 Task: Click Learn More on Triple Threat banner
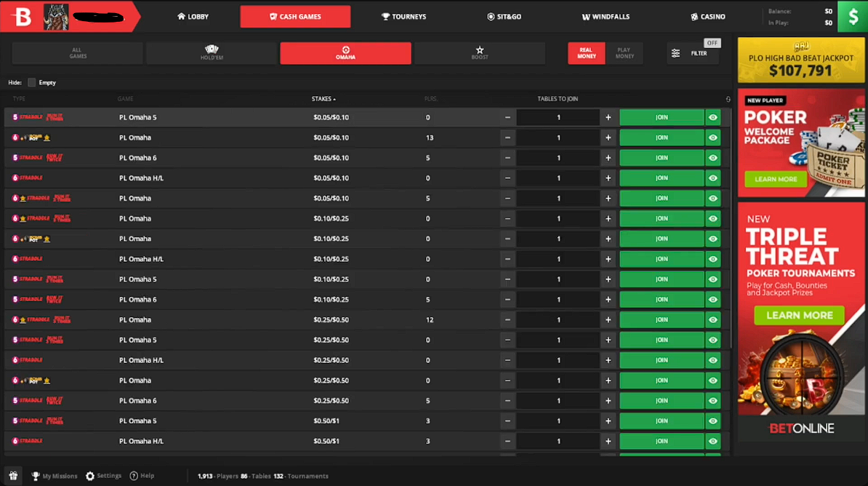click(799, 315)
